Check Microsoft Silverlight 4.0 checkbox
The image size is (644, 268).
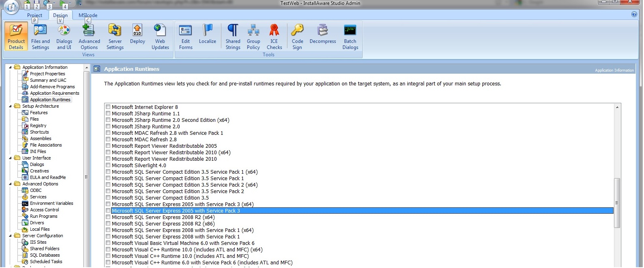(x=108, y=165)
